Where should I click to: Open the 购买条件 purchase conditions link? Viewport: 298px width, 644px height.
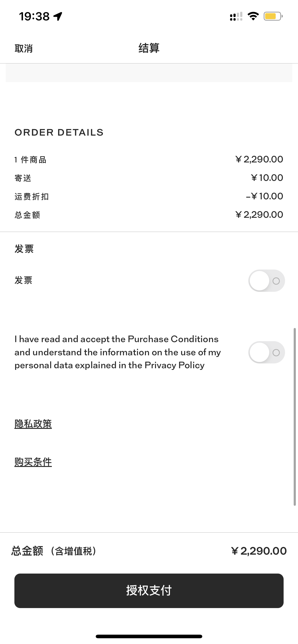coord(33,462)
